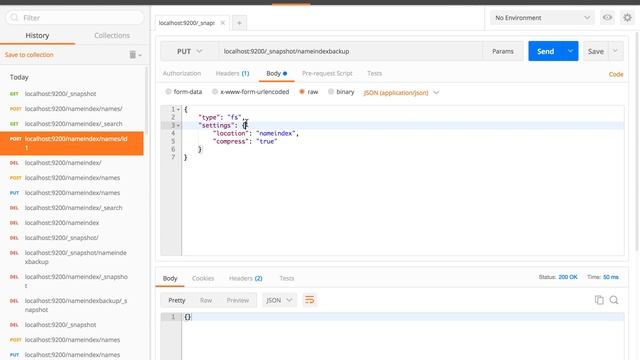Open the response Cookies tab
The image size is (640, 360).
coord(203,278)
